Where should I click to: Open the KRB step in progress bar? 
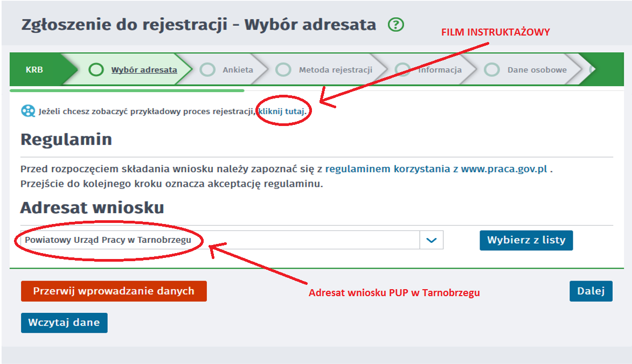pos(34,69)
